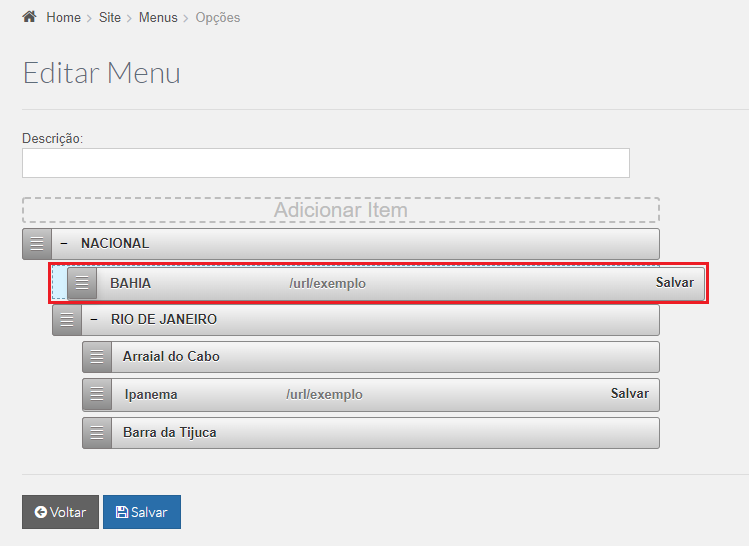The width and height of the screenshot is (749, 546).
Task: Edit the BAHIA /url/exemplo field
Action: [328, 283]
